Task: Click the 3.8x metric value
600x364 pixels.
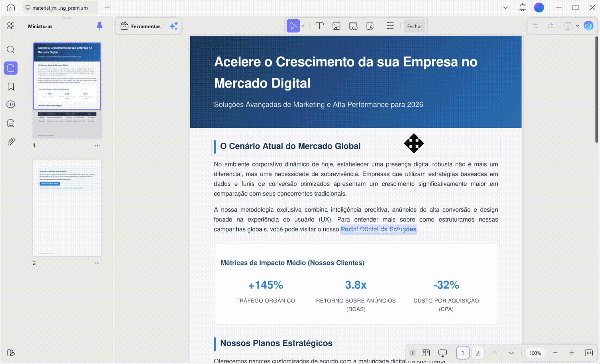Action: 356,285
